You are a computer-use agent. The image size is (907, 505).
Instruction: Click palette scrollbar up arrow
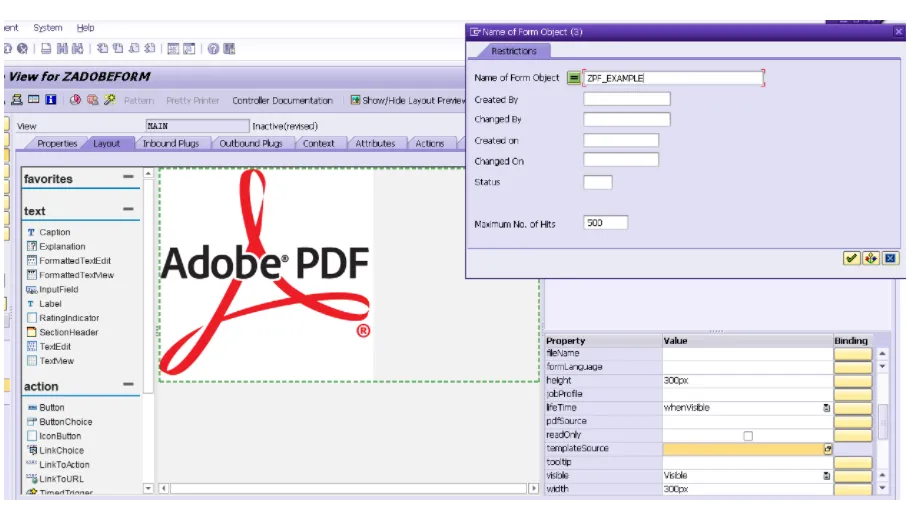click(x=148, y=174)
